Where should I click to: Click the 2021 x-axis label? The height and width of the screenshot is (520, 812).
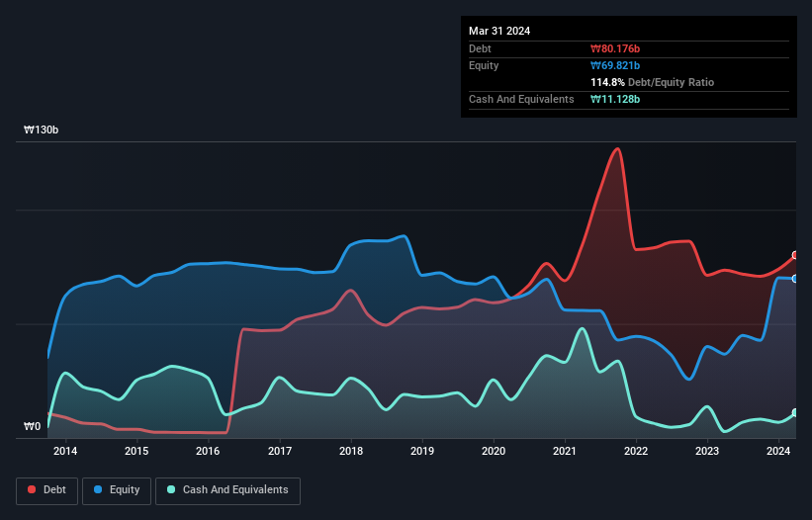point(565,451)
